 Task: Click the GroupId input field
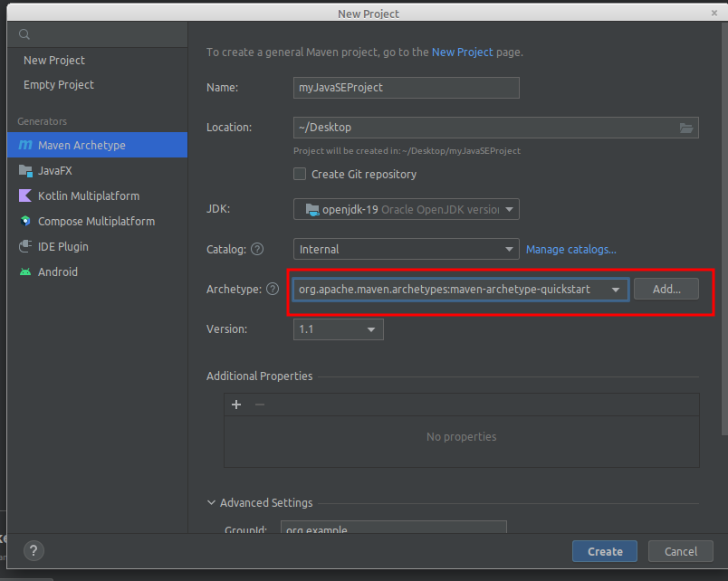(394, 528)
